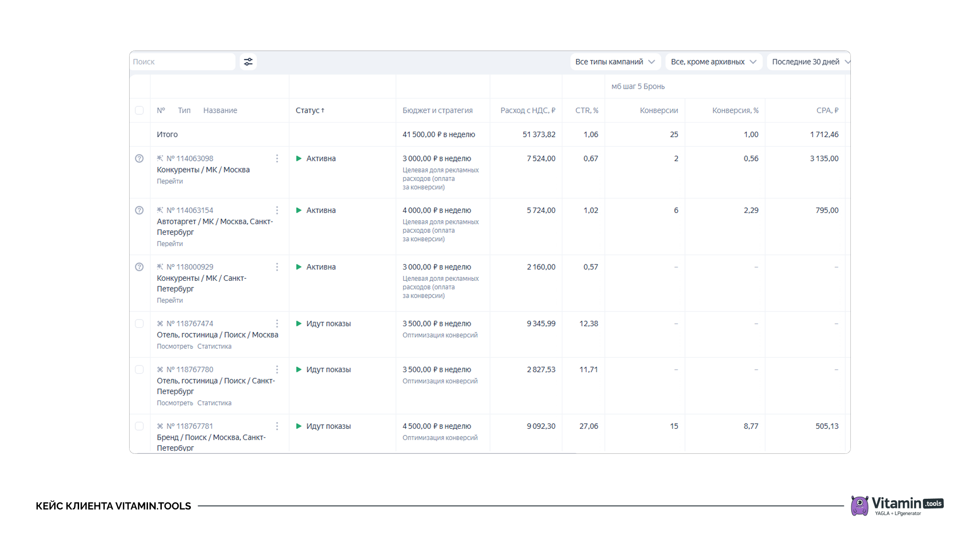Expand the Все типы кампаний dropdown
Image resolution: width=980 pixels, height=535 pixels.
[x=615, y=62]
